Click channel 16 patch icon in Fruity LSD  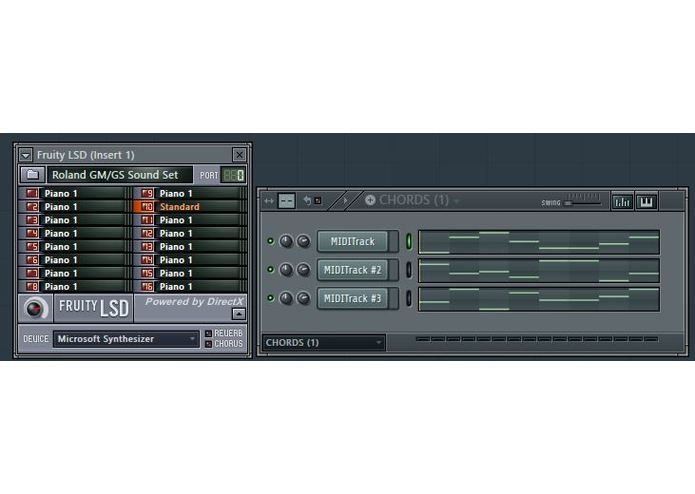coord(147,287)
